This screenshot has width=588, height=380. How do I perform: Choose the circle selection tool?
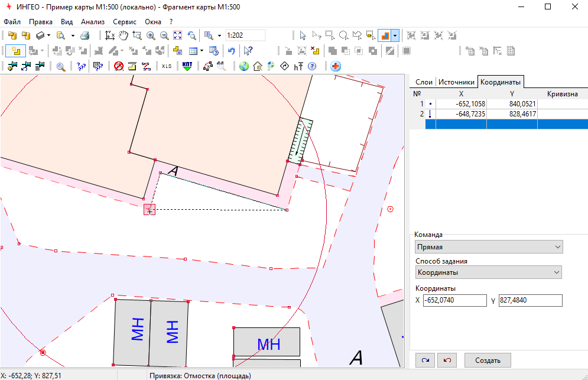(x=343, y=35)
